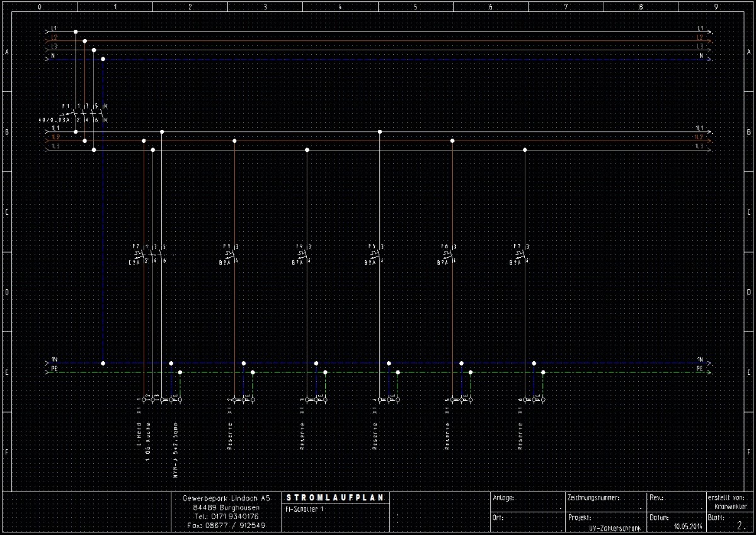Click column marker 0 in top ruler

pyautogui.click(x=40, y=6)
